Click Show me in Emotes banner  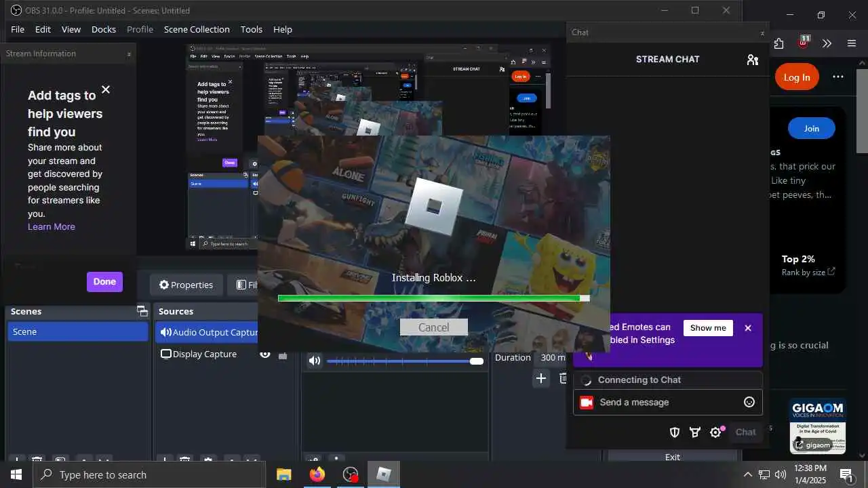click(x=708, y=328)
